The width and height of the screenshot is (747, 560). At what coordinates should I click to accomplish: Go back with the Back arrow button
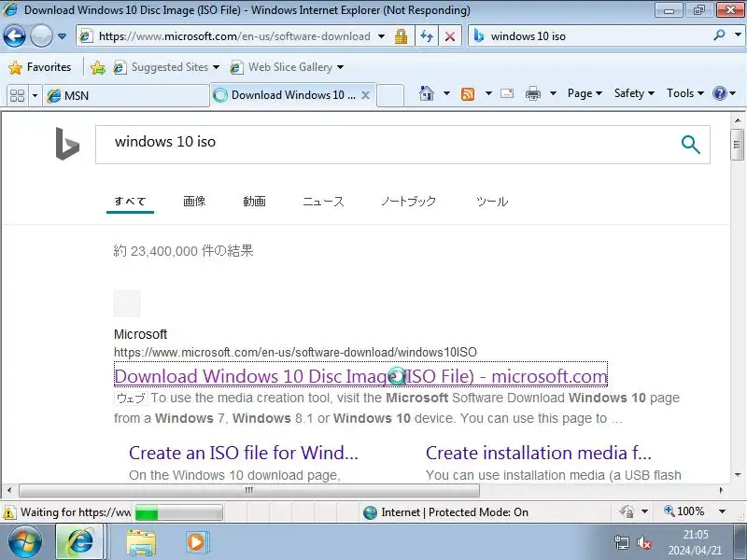[x=14, y=35]
